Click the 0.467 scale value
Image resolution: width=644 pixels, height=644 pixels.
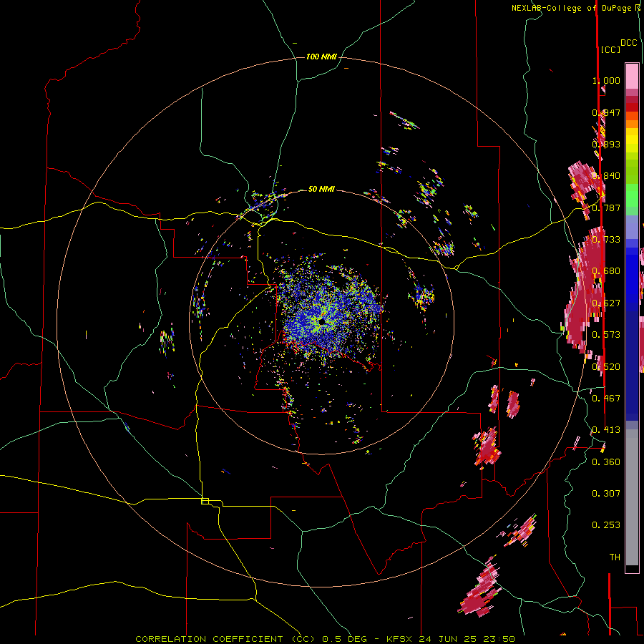(606, 399)
